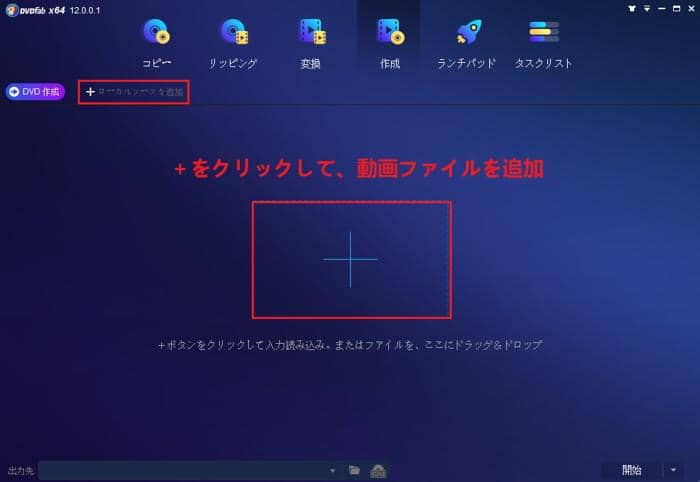Open the ランチパッド launchpad
Image resolution: width=700 pixels, height=482 pixels.
467,44
